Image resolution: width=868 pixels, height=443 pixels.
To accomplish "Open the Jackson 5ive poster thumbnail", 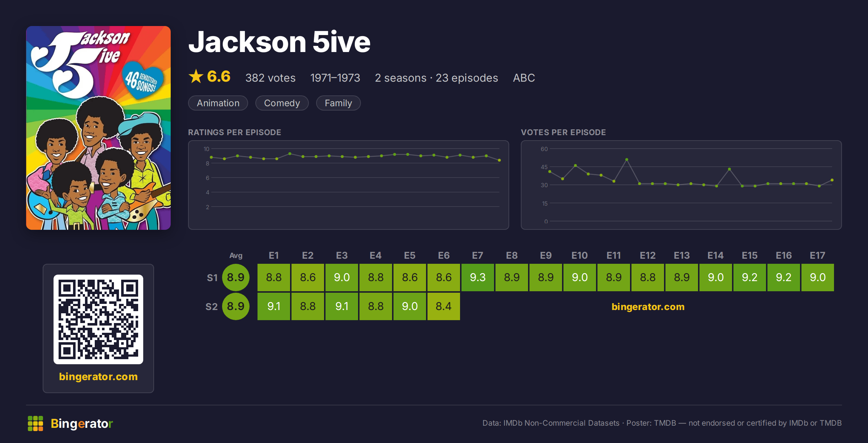I will point(98,128).
